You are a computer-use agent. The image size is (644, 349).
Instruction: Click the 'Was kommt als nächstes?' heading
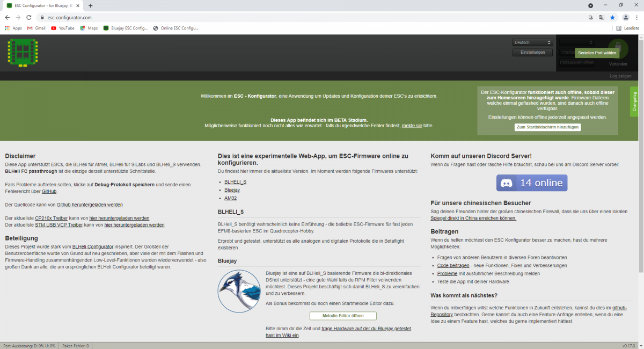pyautogui.click(x=464, y=296)
